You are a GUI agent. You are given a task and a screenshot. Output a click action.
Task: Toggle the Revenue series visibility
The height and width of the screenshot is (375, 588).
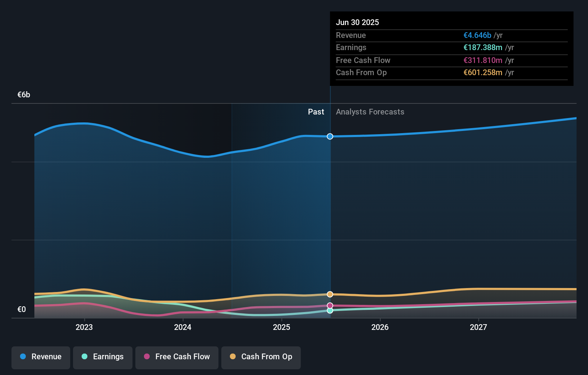point(40,357)
